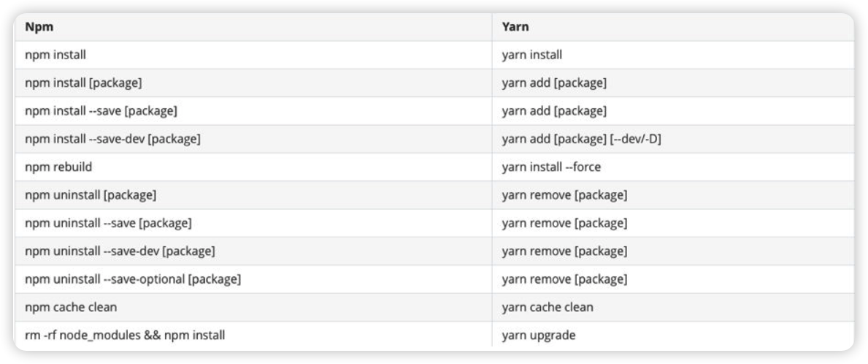
Task: Click 'rm -rf node_modules && npm install' cell
Action: pyautogui.click(x=253, y=335)
